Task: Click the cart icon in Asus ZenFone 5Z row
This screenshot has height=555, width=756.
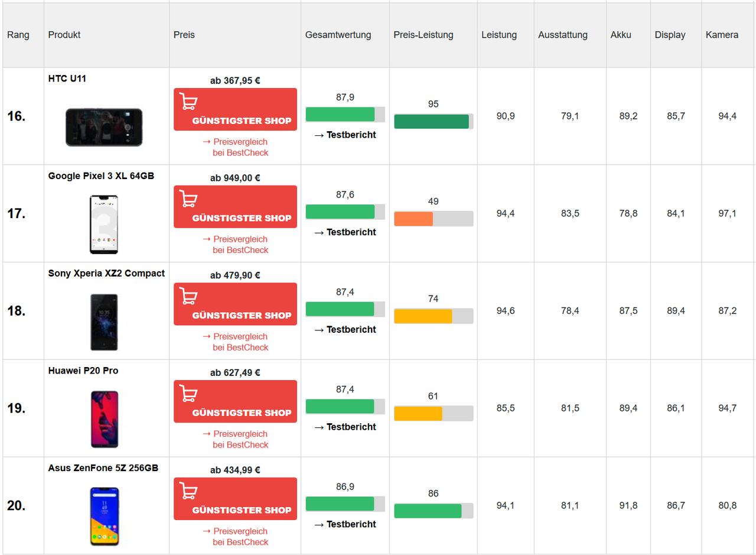Action: [188, 491]
